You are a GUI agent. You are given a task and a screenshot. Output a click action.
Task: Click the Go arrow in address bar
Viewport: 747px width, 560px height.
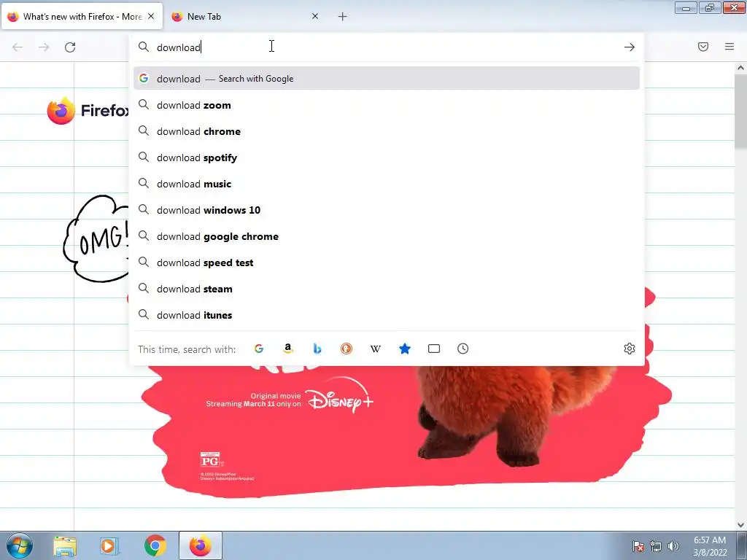630,47
